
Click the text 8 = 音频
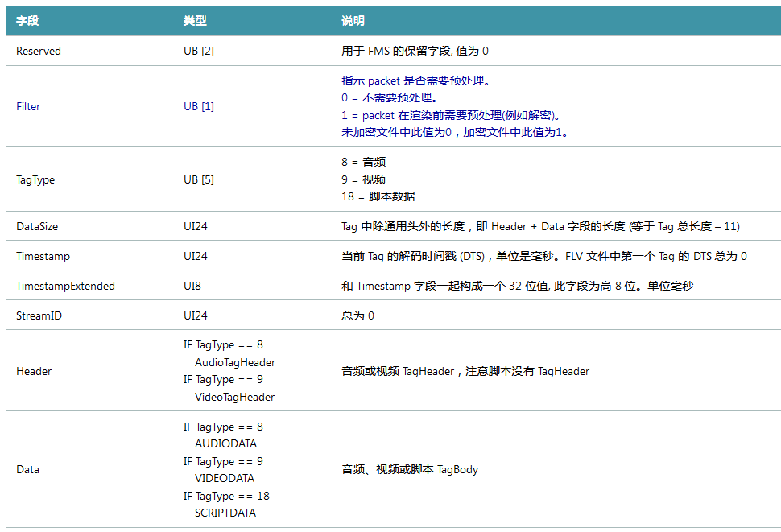tap(365, 162)
